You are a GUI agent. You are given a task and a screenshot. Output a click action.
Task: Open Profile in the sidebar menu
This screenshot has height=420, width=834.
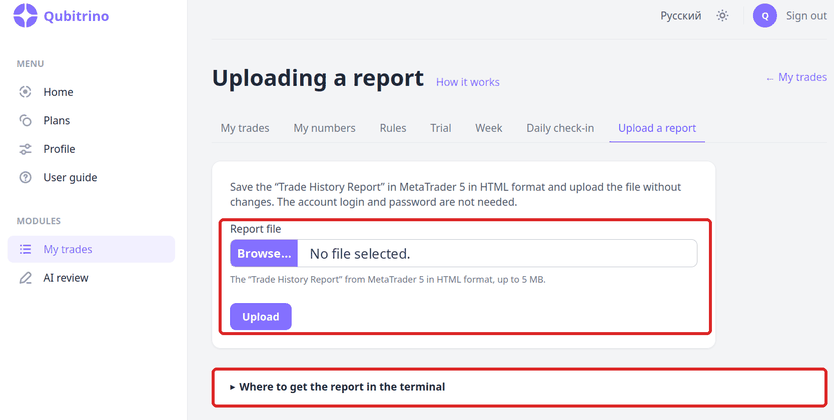(91, 149)
